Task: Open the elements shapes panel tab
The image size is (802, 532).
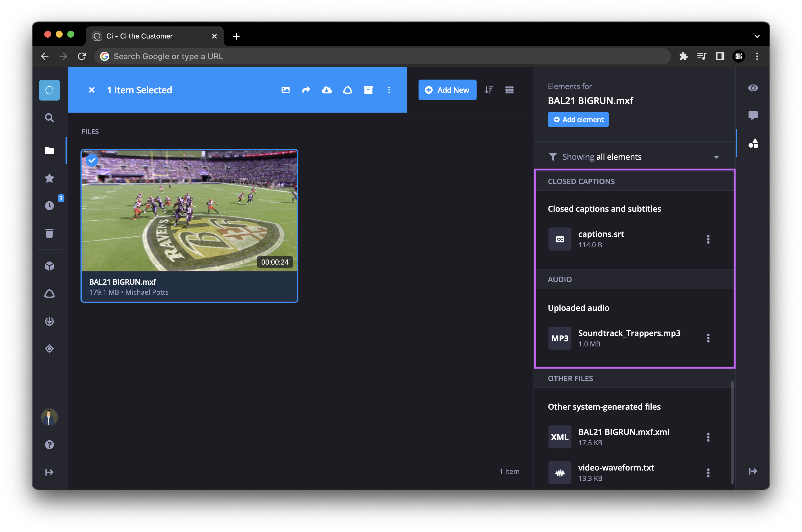Action: (753, 143)
